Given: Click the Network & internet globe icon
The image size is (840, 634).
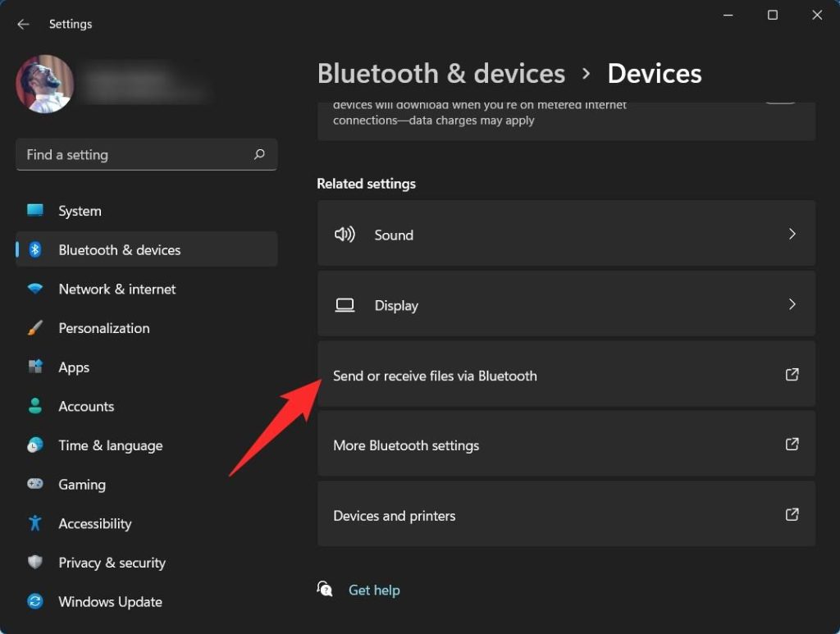Looking at the screenshot, I should pos(36,289).
